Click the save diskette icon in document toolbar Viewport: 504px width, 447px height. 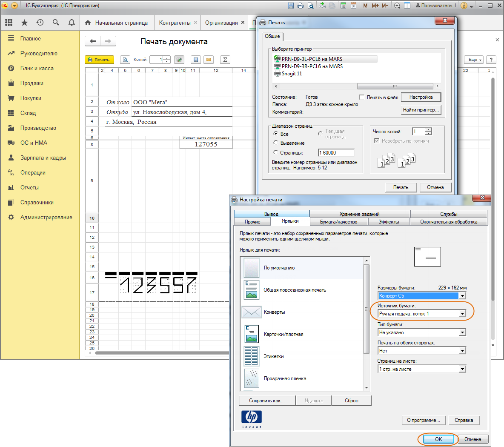click(195, 60)
